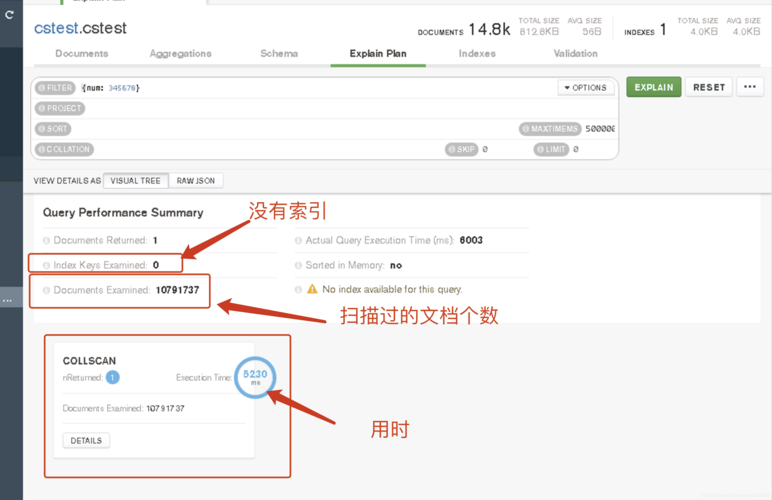Image resolution: width=772 pixels, height=500 pixels.
Task: Click the cstest database name link
Action: click(56, 28)
